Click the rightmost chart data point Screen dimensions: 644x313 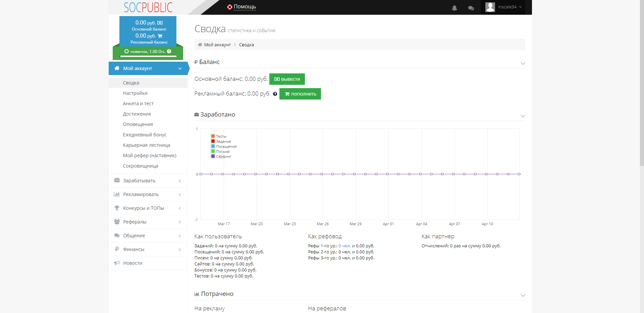(x=519, y=174)
